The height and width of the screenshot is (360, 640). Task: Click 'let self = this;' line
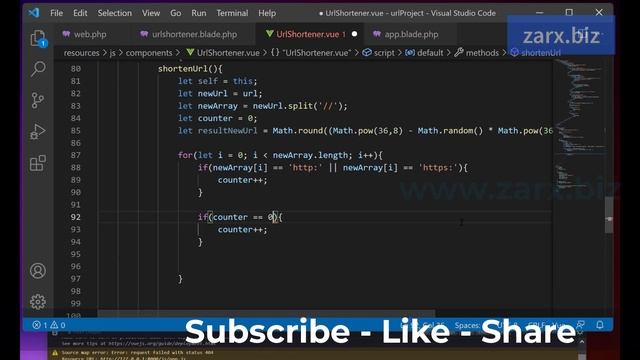point(218,81)
